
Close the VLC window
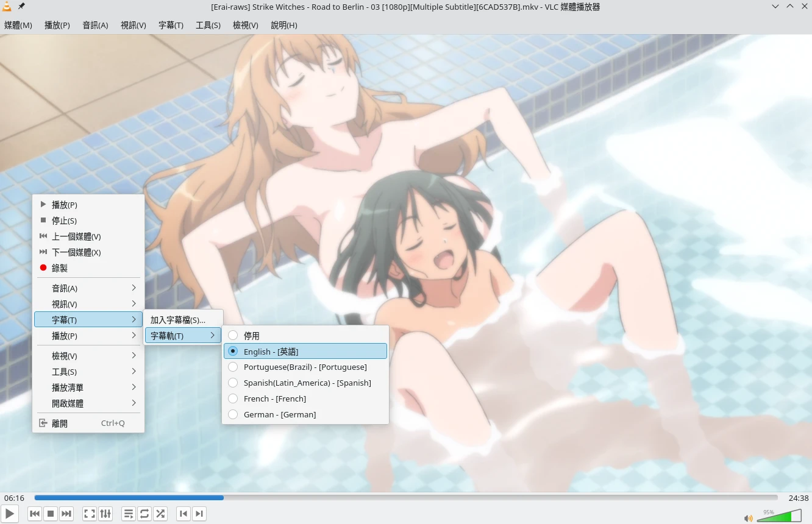[x=804, y=6]
